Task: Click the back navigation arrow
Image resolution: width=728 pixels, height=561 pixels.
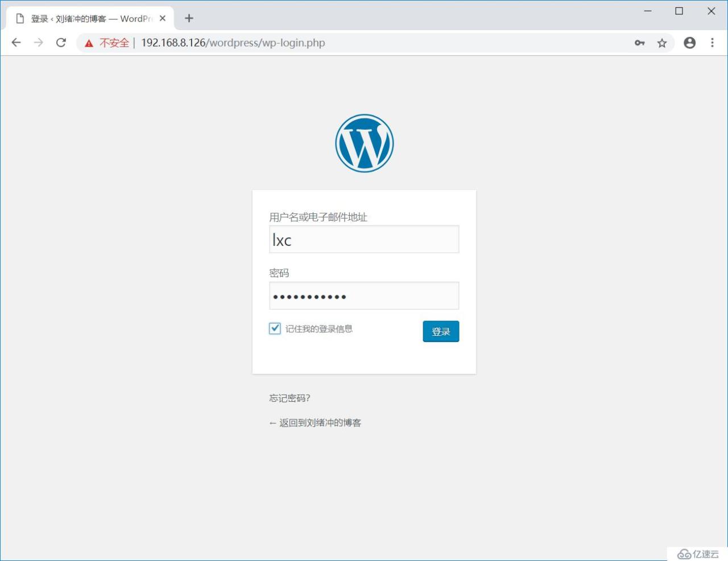Action: pos(16,42)
